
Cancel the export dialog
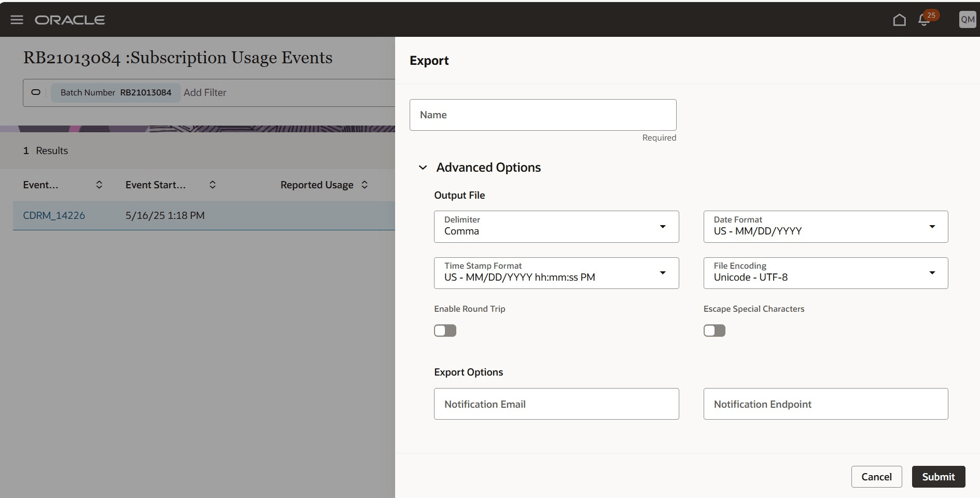coord(876,477)
